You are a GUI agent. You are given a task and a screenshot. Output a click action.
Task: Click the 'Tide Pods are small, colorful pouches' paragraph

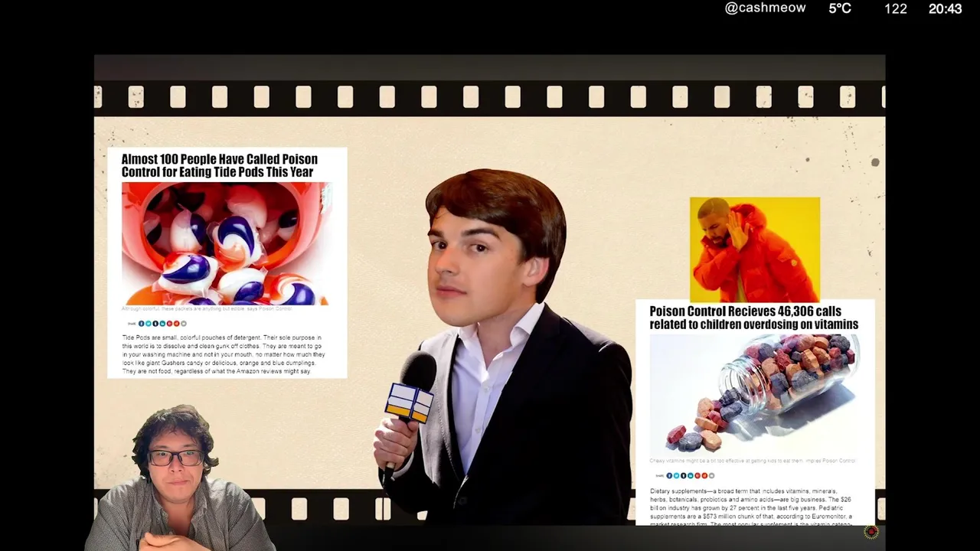click(x=224, y=354)
